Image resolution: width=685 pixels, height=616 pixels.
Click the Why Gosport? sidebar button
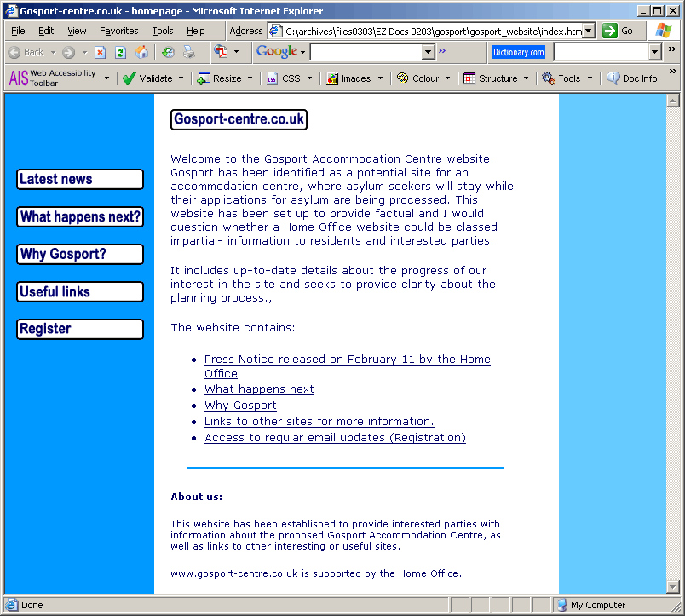(x=80, y=254)
